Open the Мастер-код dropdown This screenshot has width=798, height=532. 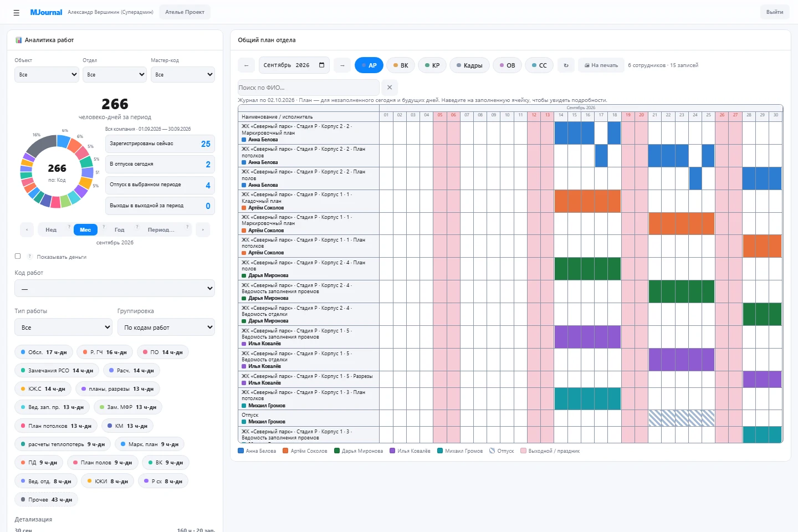click(183, 74)
